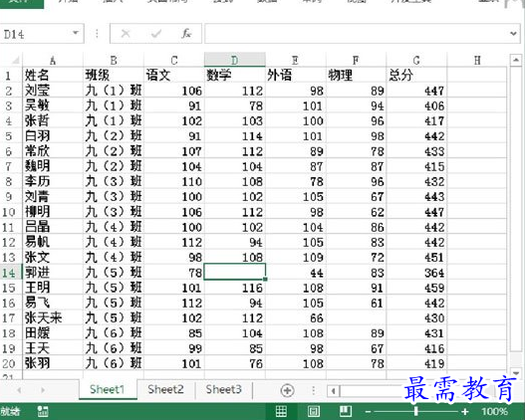Select the cell containing 田媛

(53, 332)
